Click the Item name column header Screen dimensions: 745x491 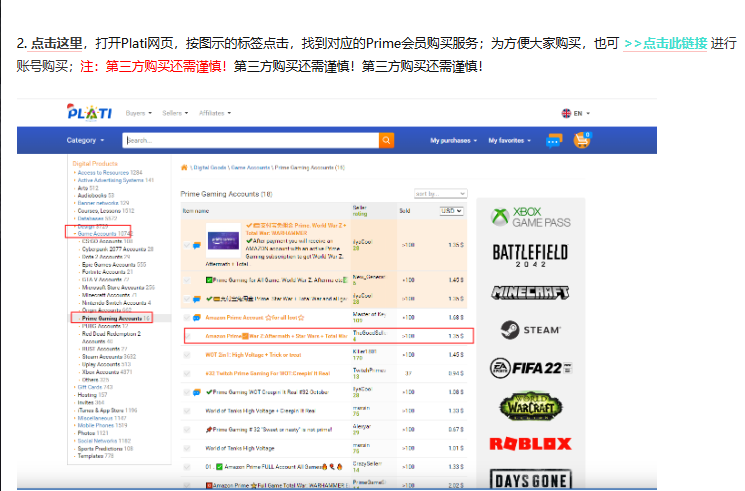pyautogui.click(x=196, y=211)
